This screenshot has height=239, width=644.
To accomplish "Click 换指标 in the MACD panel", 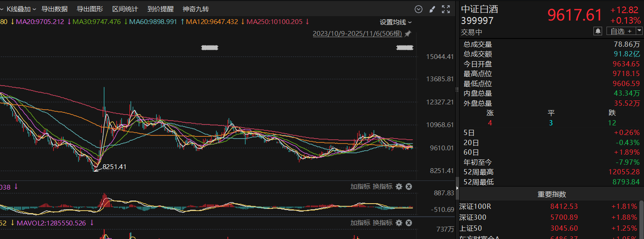I will click(383, 187).
